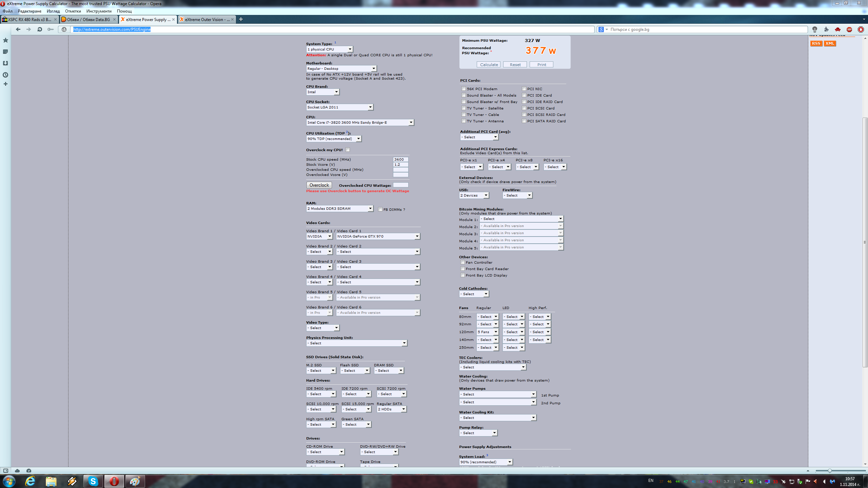Enable the Overclock my CPU checkbox
868x488 pixels.
[348, 150]
